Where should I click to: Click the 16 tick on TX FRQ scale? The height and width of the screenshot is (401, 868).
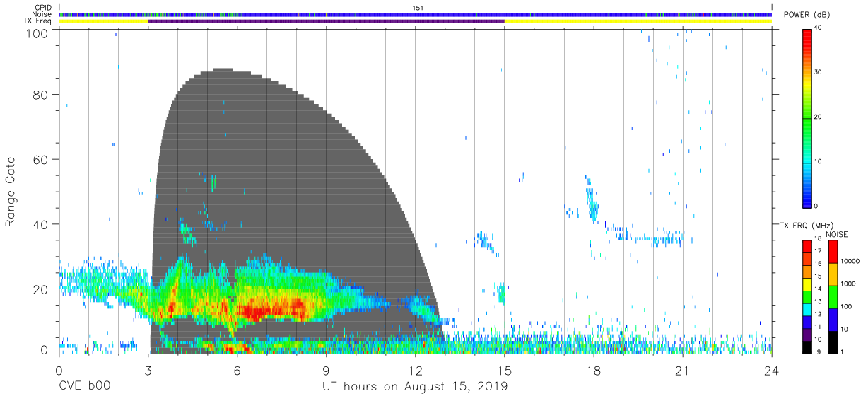click(820, 264)
